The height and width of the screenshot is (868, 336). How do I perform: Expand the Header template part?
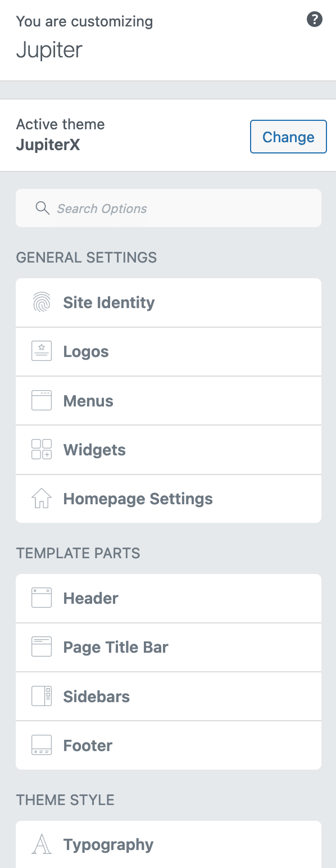tap(90, 598)
